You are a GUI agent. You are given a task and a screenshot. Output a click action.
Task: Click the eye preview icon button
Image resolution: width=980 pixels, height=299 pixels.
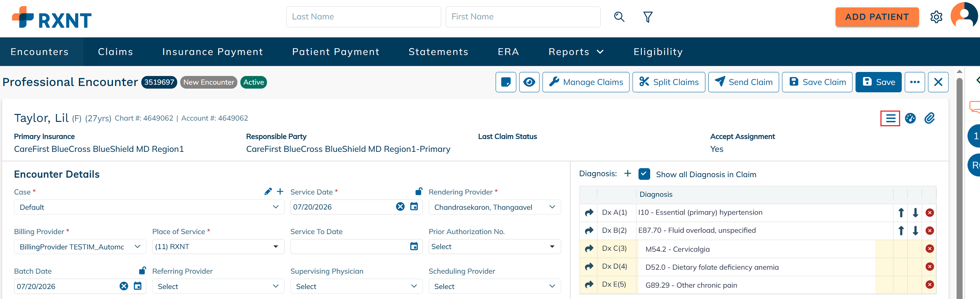pyautogui.click(x=529, y=82)
